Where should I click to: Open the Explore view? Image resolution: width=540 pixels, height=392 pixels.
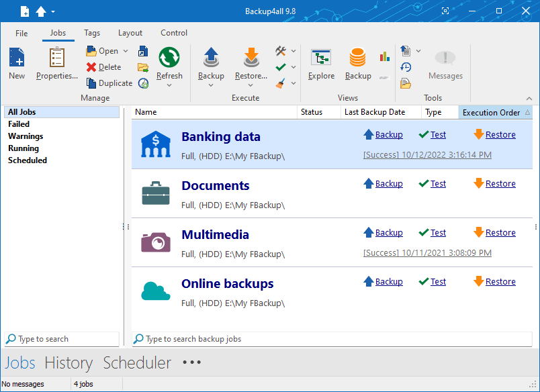tap(321, 64)
